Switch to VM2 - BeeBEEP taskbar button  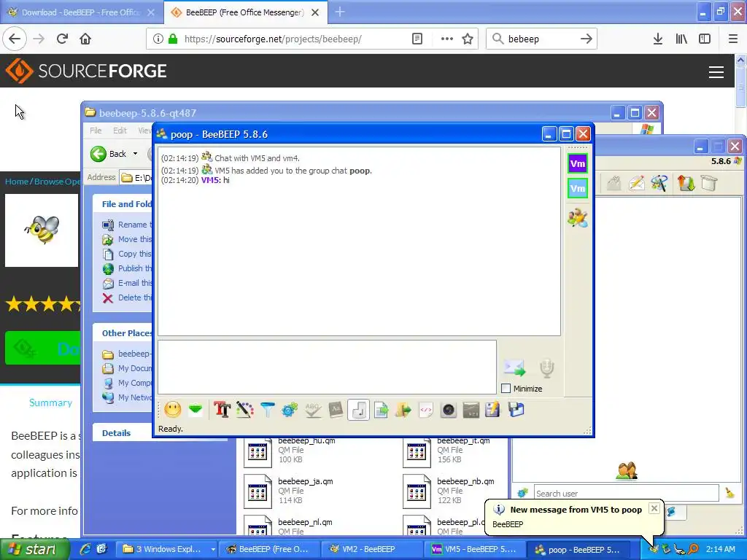coord(373,549)
